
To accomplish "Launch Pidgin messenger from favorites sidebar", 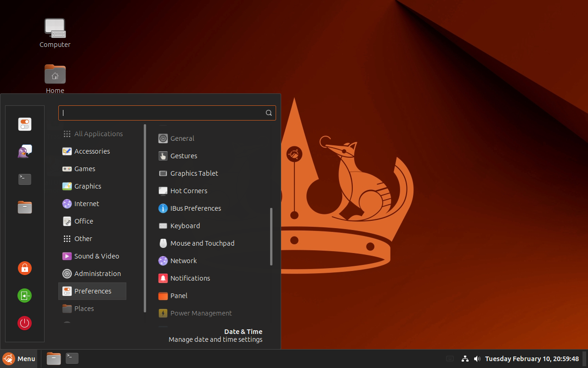I will [x=25, y=152].
